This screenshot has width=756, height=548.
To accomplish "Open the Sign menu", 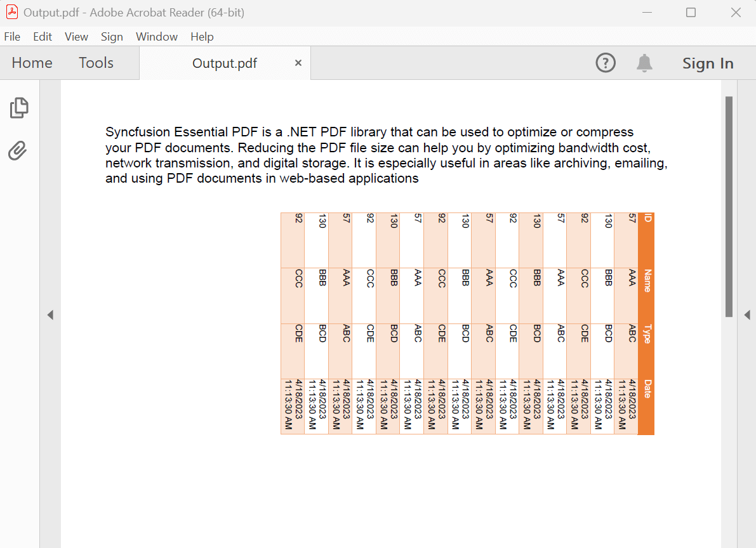I will (112, 37).
